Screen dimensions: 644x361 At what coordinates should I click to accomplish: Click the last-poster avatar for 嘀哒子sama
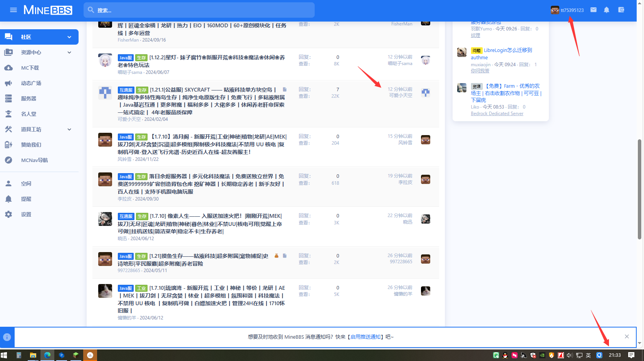click(x=426, y=60)
